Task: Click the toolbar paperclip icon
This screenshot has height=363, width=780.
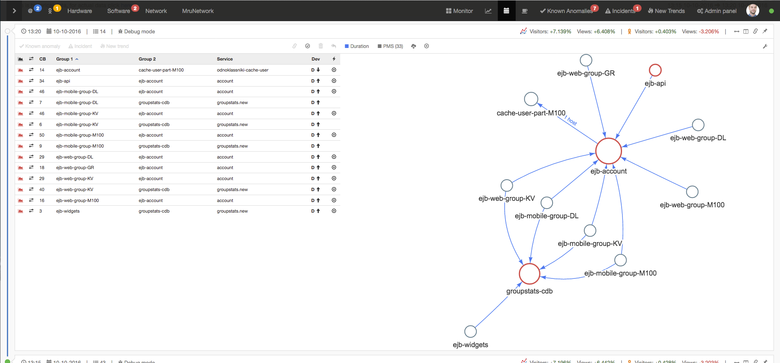Action: 294,46
